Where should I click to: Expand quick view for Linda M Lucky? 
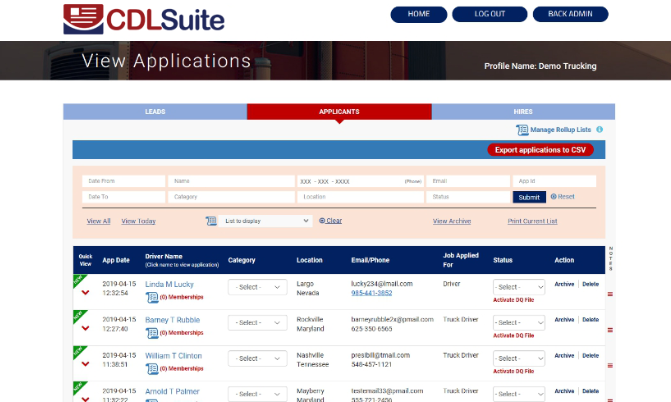point(85,293)
